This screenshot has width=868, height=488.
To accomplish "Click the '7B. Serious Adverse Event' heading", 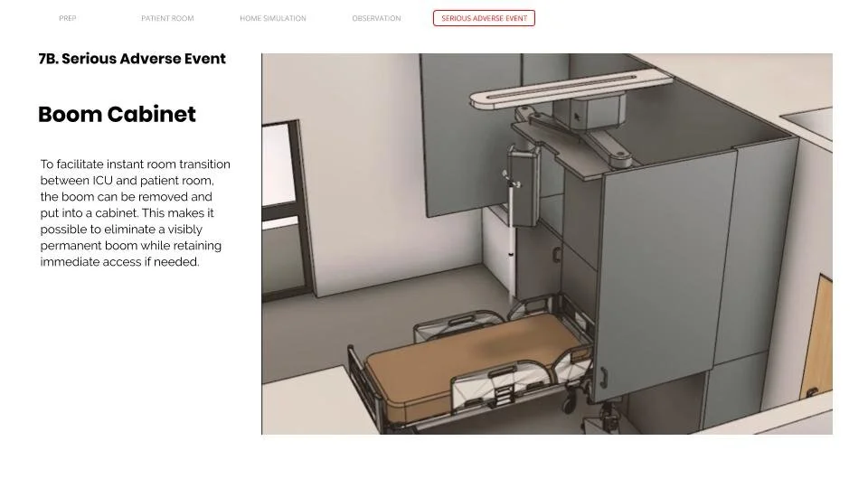I will [x=132, y=59].
